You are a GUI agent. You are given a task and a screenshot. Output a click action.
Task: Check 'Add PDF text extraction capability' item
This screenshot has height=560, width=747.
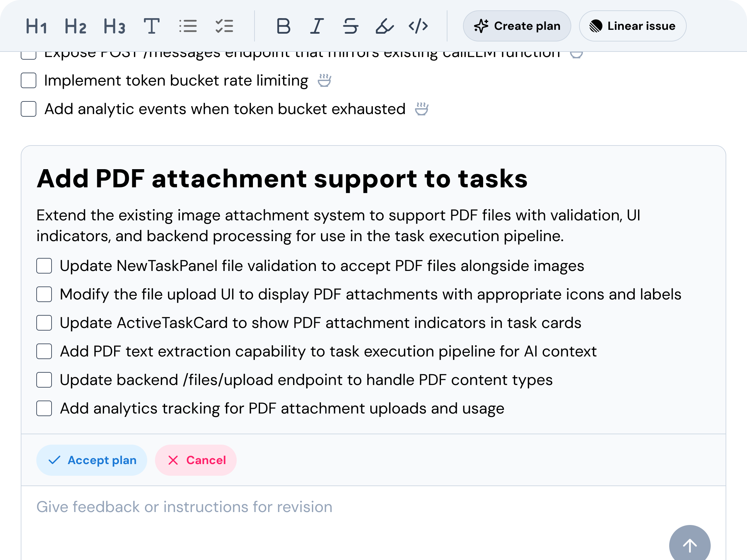pyautogui.click(x=44, y=351)
